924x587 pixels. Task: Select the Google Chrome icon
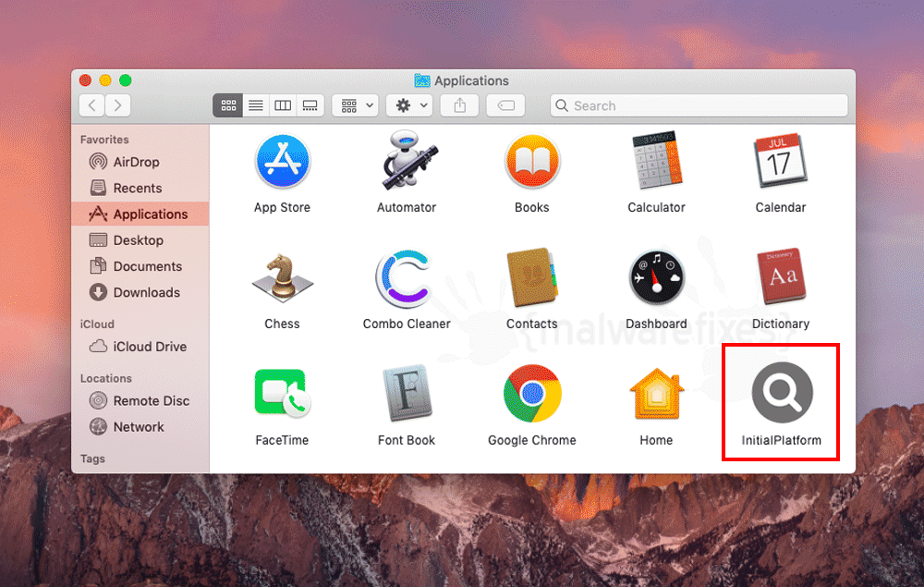point(531,393)
